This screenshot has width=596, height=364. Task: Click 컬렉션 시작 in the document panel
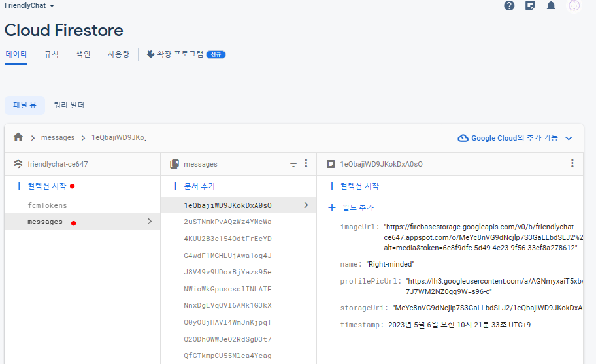353,186
